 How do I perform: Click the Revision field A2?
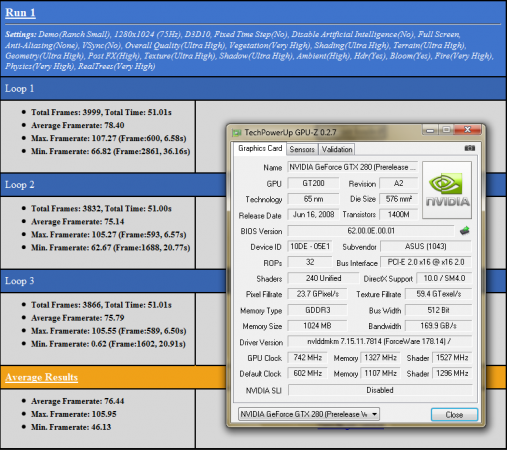pyautogui.click(x=398, y=183)
